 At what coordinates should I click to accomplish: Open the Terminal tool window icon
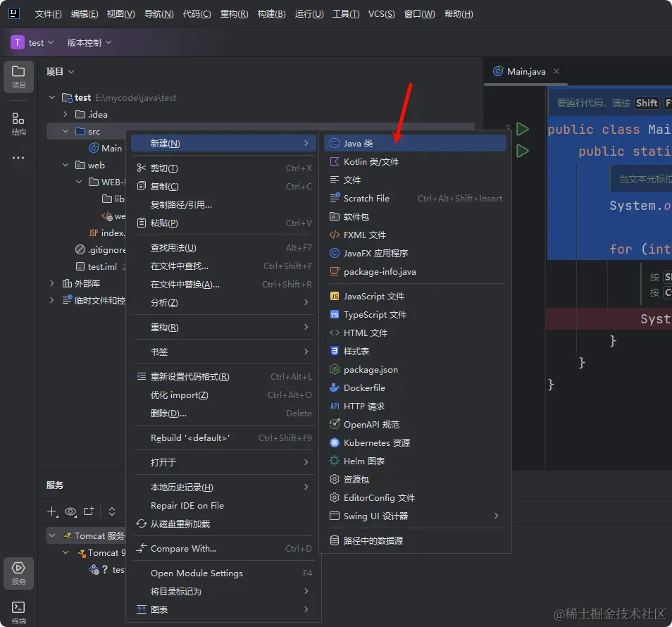pyautogui.click(x=18, y=612)
